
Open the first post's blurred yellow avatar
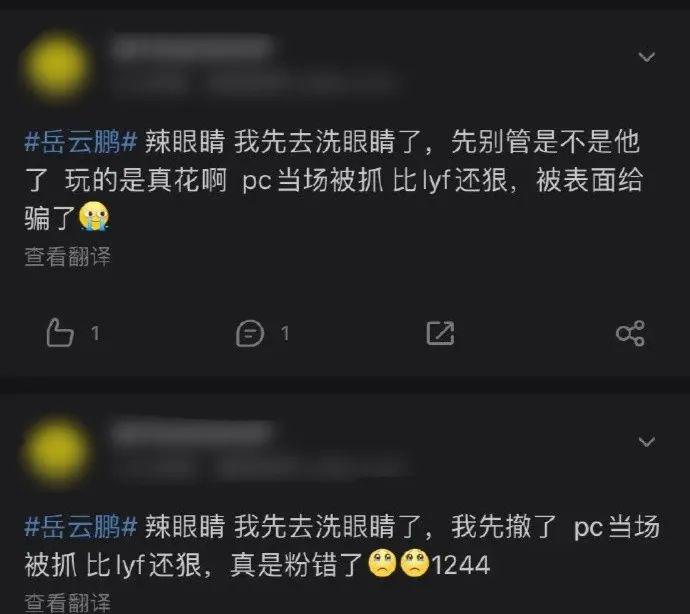pyautogui.click(x=57, y=66)
